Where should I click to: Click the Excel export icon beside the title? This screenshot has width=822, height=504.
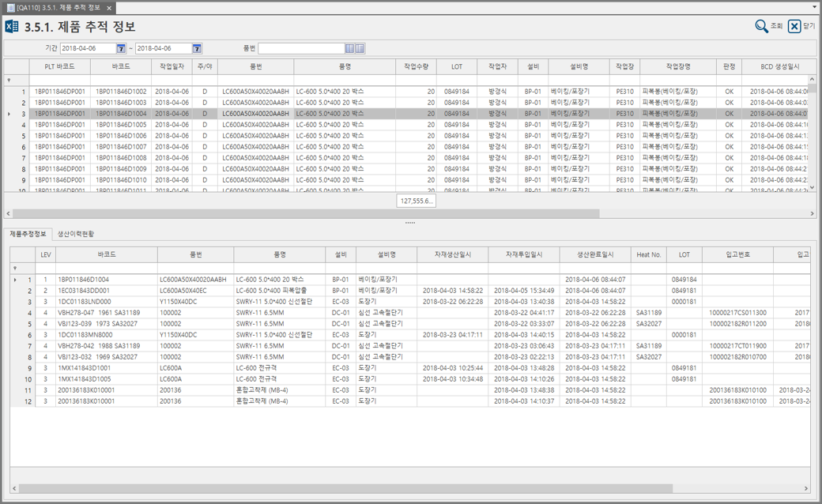point(12,27)
